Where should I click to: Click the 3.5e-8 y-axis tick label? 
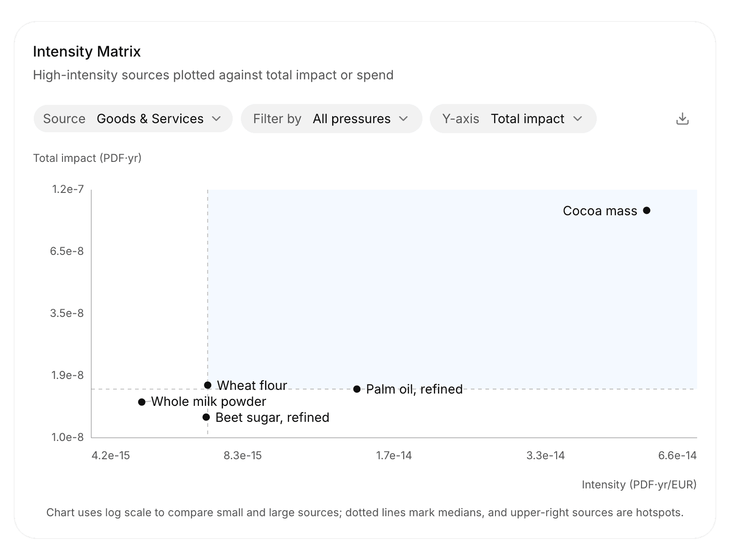coord(67,313)
